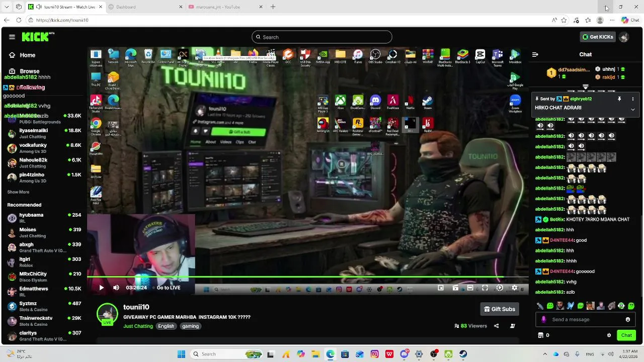This screenshot has height=362, width=644.
Task: Collapse the chat panel arrow icon
Action: click(535, 54)
